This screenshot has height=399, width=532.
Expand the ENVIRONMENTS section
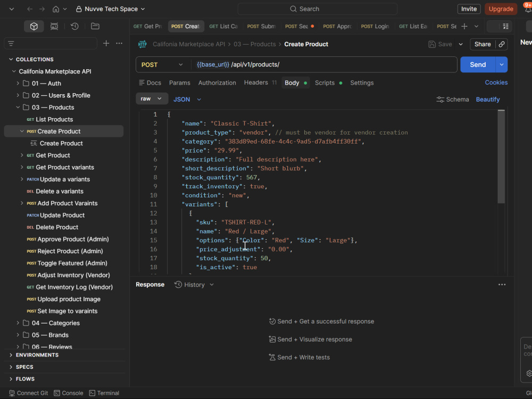click(x=11, y=355)
